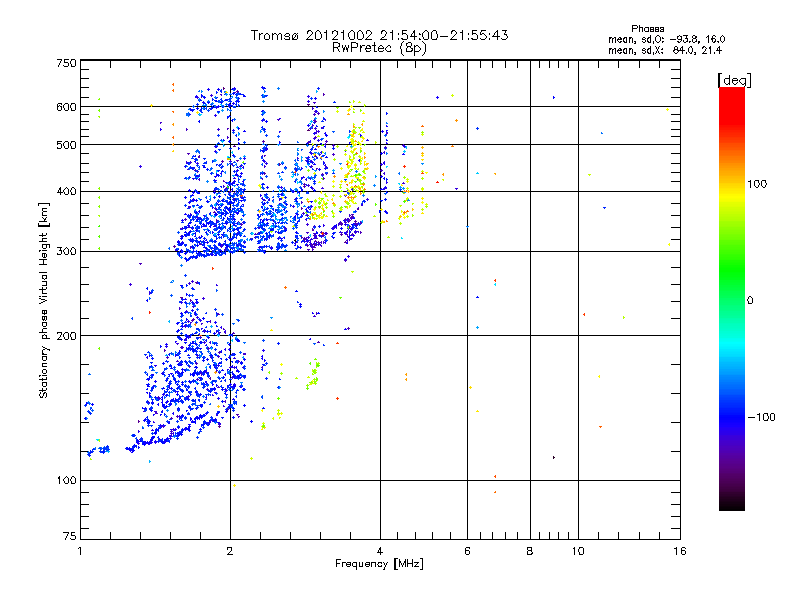Click the x-axis tick label "16"
This screenshot has width=800, height=600.
pos(680,551)
